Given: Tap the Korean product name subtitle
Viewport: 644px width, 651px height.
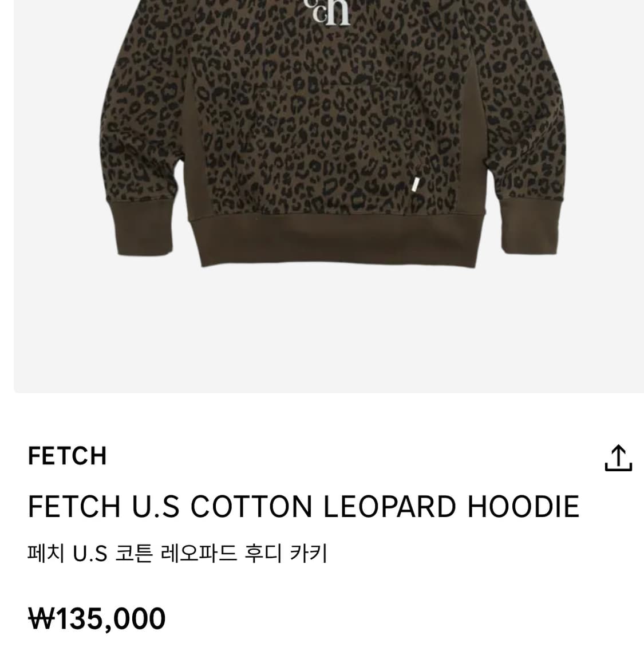Looking at the screenshot, I should [x=177, y=553].
